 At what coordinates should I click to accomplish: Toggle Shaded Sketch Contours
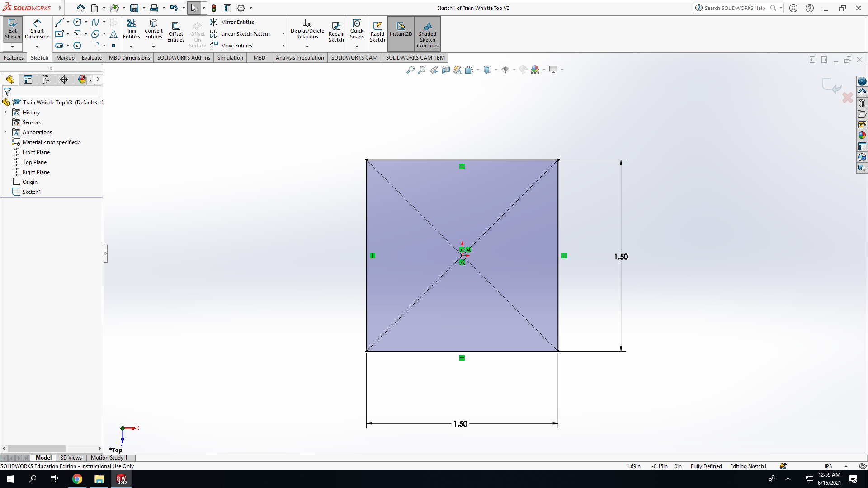[x=428, y=34]
